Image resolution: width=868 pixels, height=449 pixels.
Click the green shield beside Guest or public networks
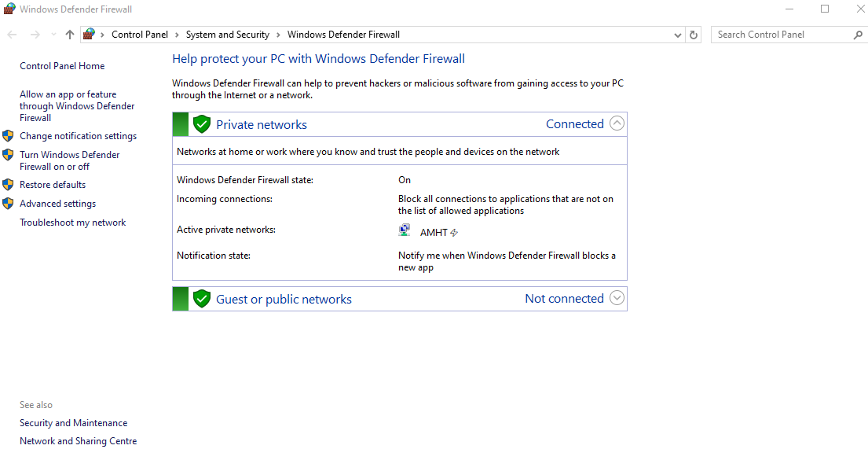tap(202, 299)
